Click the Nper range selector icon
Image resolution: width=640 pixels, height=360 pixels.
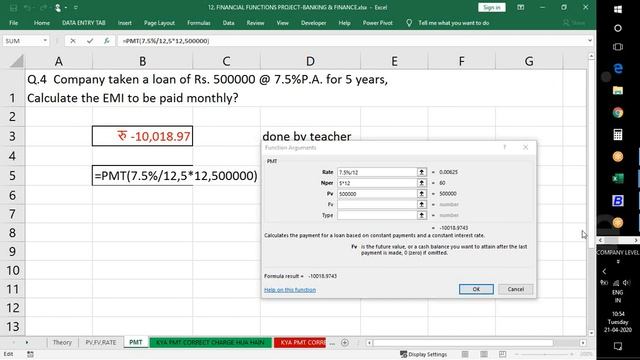(422, 183)
